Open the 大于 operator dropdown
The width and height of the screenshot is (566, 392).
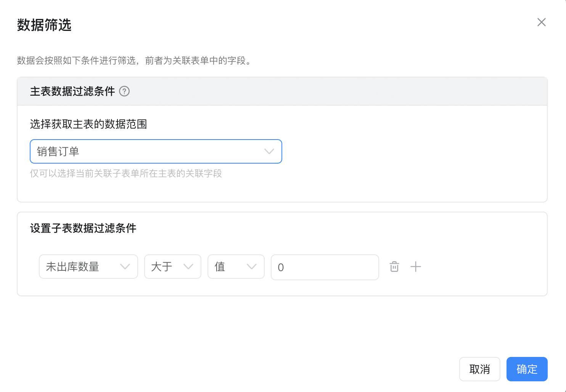coord(173,267)
